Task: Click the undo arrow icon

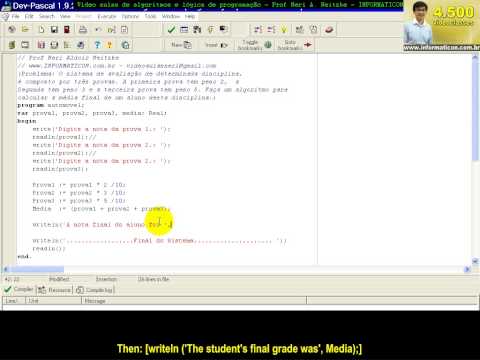Action: click(98, 30)
